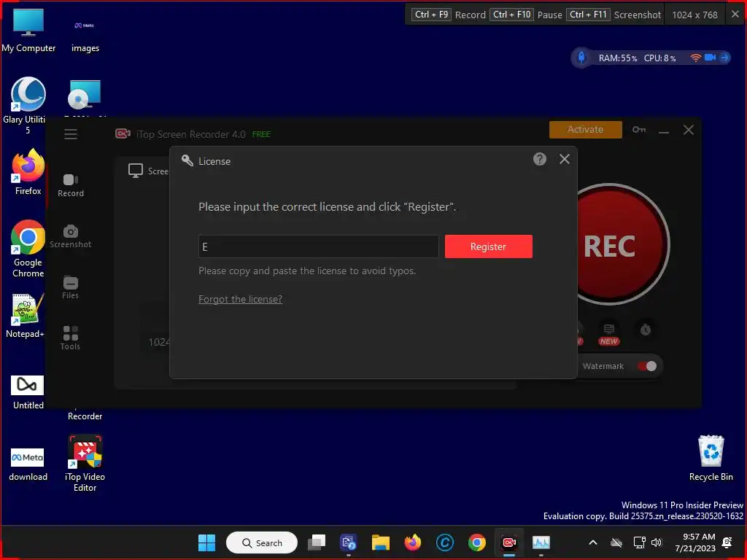Click iTop Screen Recorder taskbar icon
The image size is (747, 560).
[508, 542]
